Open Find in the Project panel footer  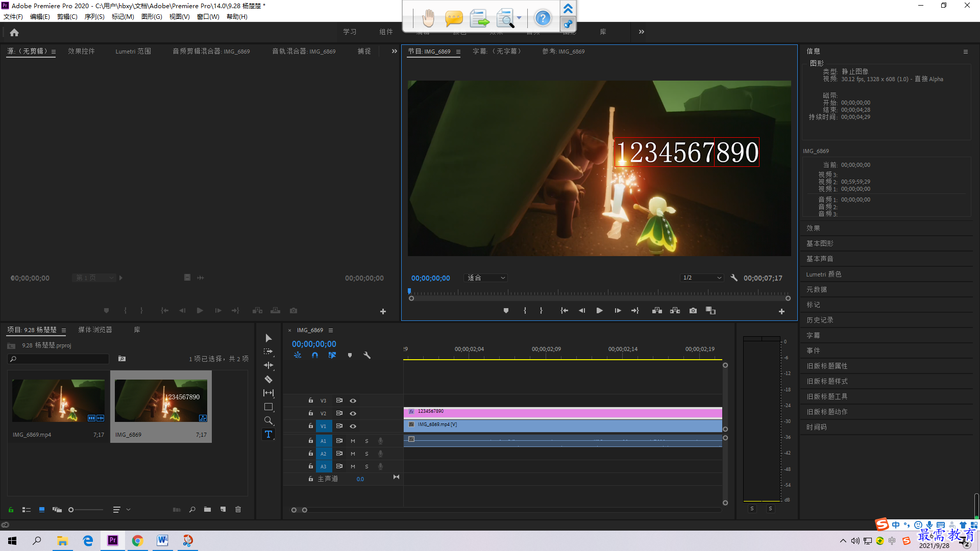[x=192, y=510]
